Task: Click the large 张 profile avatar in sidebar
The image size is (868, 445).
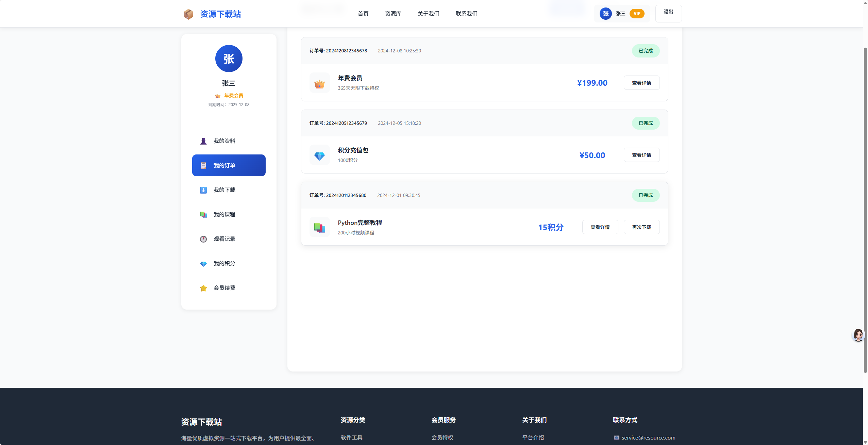Action: [229, 59]
